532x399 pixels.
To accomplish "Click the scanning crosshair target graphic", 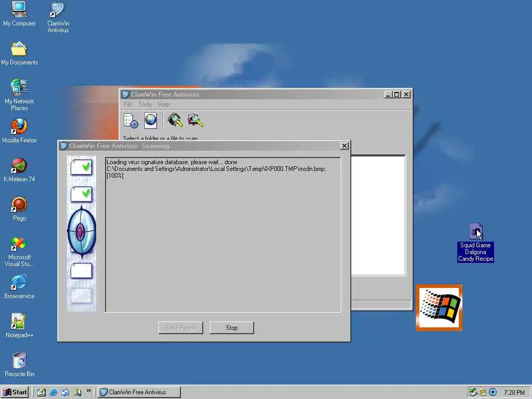I will [82, 232].
